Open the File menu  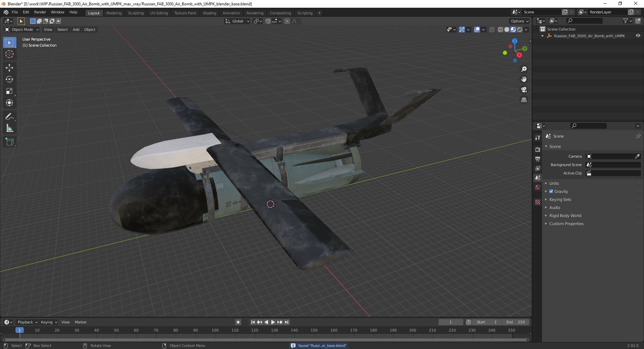click(15, 12)
